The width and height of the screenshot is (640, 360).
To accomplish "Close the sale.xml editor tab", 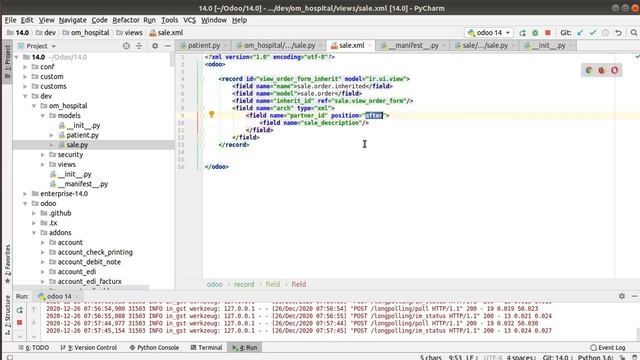I will [x=370, y=46].
